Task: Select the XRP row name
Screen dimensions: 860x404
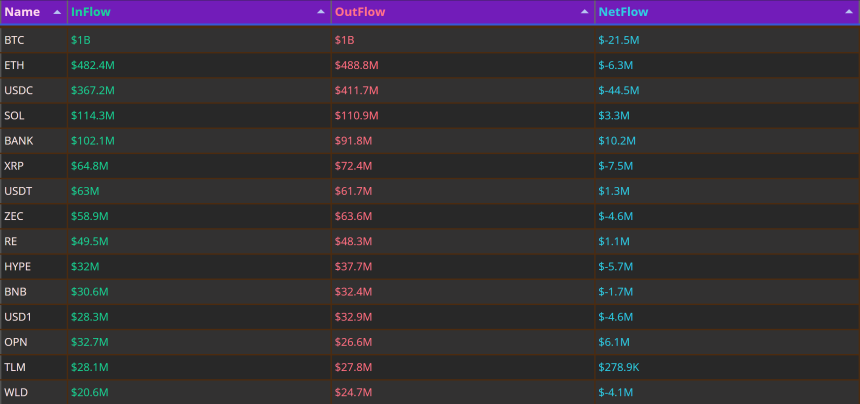Action: [14, 166]
